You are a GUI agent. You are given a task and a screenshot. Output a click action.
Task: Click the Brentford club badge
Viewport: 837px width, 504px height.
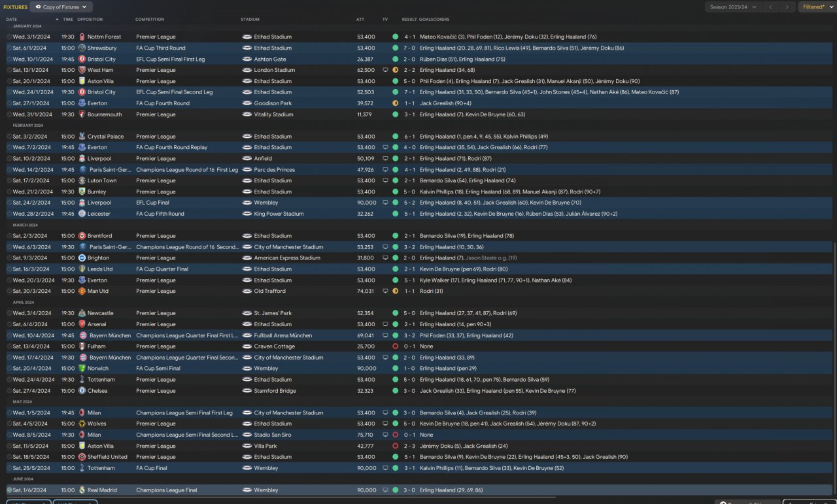click(x=82, y=236)
